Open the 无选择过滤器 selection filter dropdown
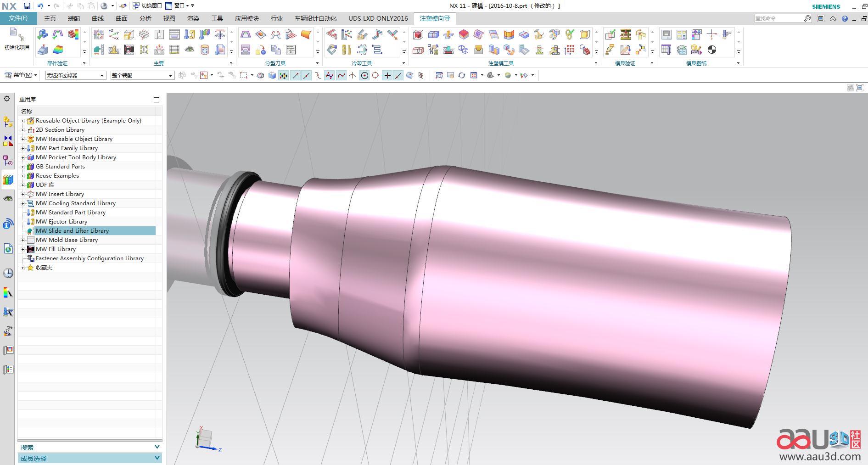The height and width of the screenshot is (465, 868). (x=76, y=75)
